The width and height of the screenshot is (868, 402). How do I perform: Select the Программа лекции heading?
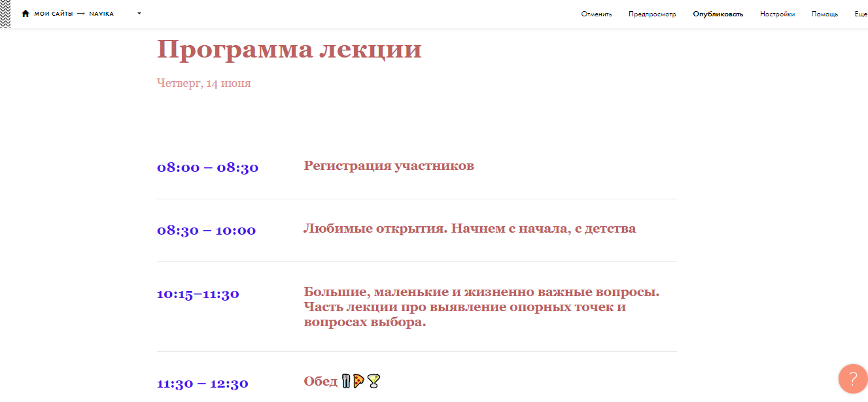pyautogui.click(x=289, y=50)
